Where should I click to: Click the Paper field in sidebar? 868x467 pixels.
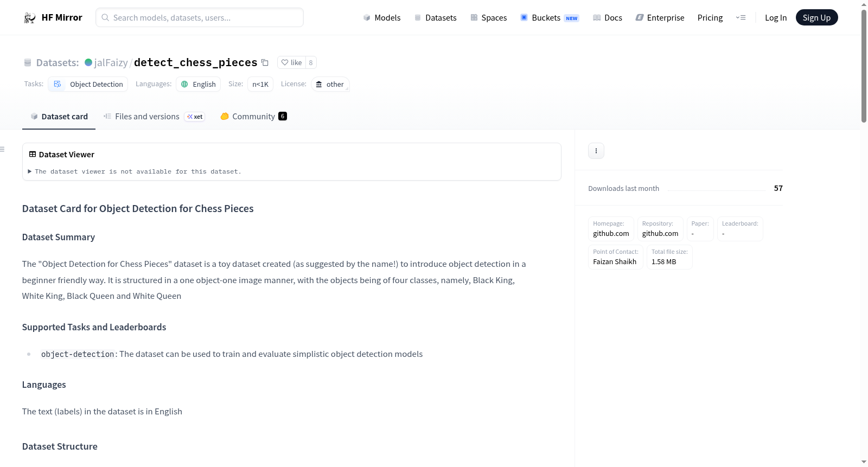pyautogui.click(x=700, y=229)
